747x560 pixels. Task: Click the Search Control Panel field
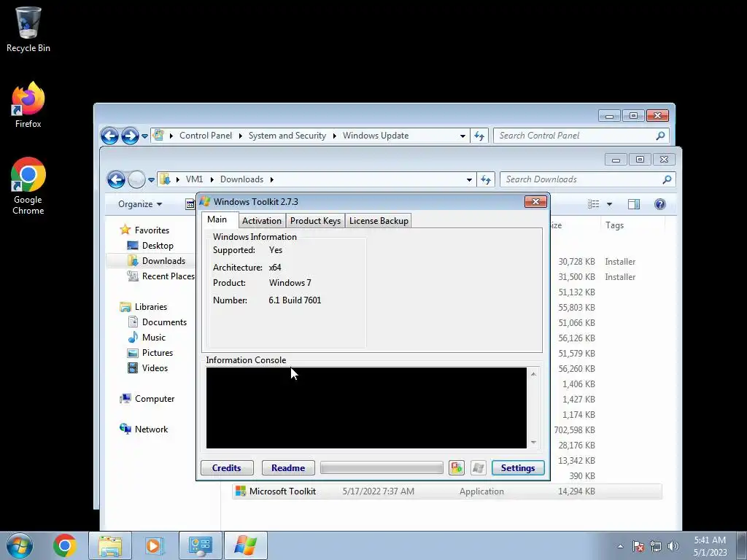(581, 136)
